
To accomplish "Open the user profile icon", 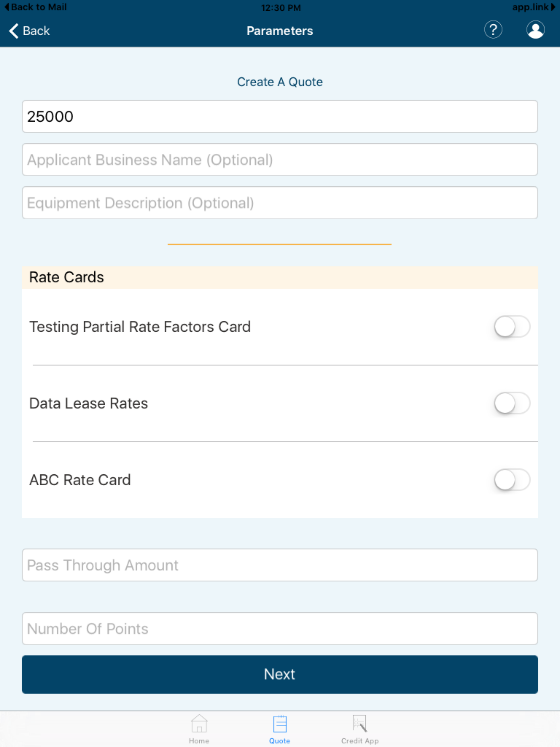I will 536,30.
